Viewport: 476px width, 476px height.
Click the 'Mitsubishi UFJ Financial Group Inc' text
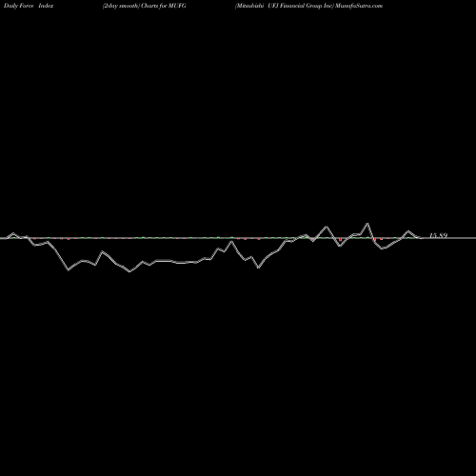click(285, 6)
